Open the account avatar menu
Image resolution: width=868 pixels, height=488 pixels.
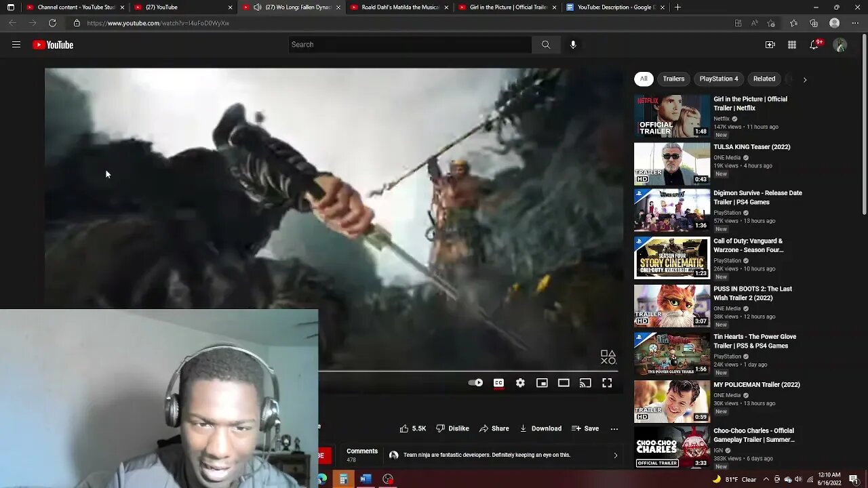[840, 45]
